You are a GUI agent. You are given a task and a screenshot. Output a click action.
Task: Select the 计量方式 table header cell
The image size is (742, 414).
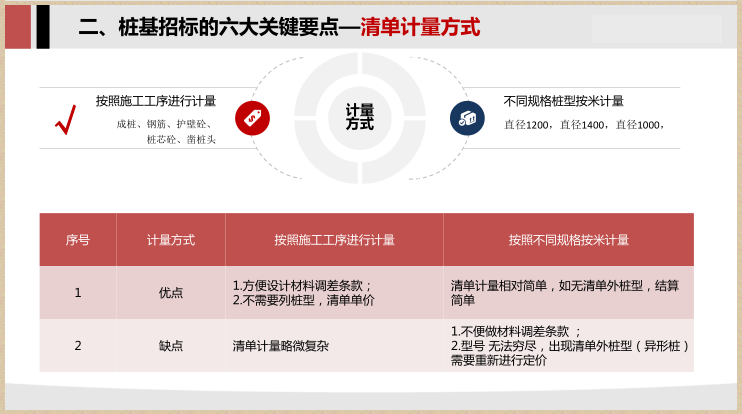171,240
